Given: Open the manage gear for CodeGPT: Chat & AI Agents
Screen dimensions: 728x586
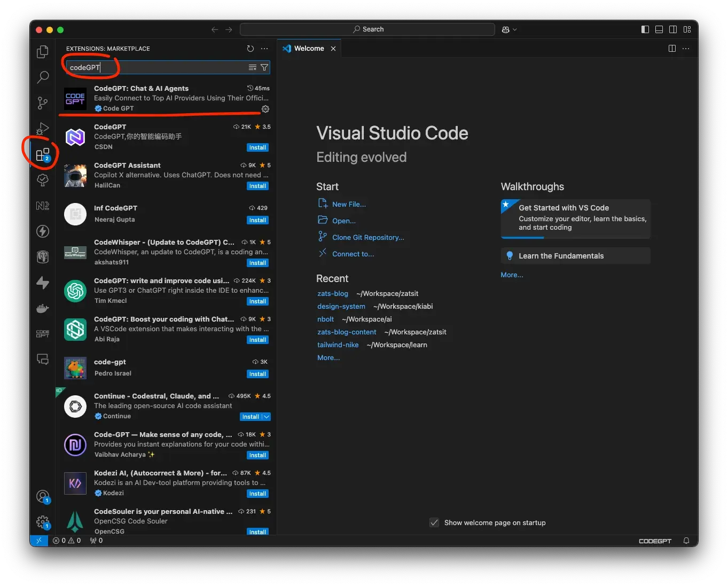Looking at the screenshot, I should click(x=265, y=109).
